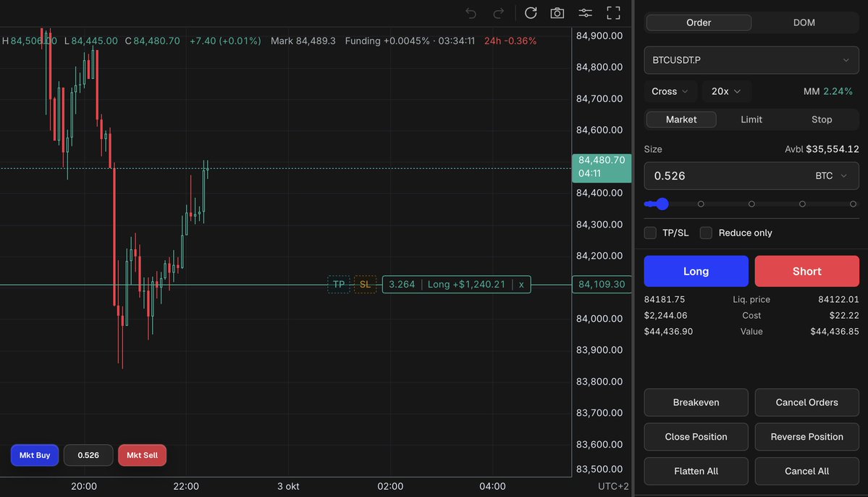This screenshot has height=497, width=868.
Task: Click the size slider blue handle
Action: click(662, 204)
